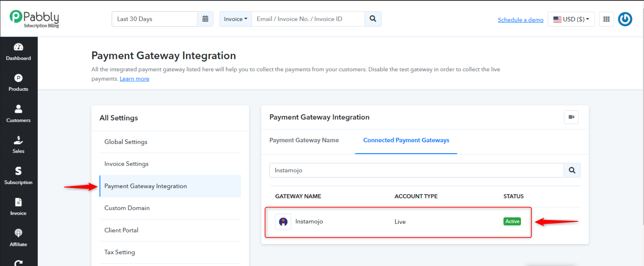The width and height of the screenshot is (644, 266).
Task: Select the Connected Payment Gateways tab
Action: click(x=406, y=140)
